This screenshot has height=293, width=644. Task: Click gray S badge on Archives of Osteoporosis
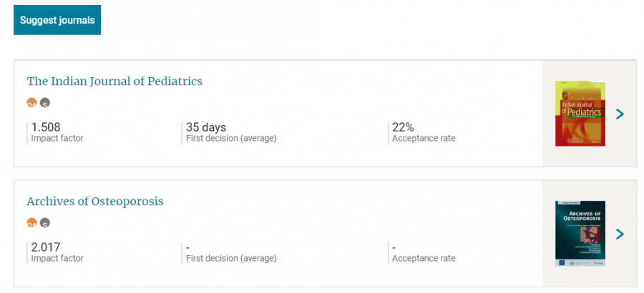[x=45, y=223]
